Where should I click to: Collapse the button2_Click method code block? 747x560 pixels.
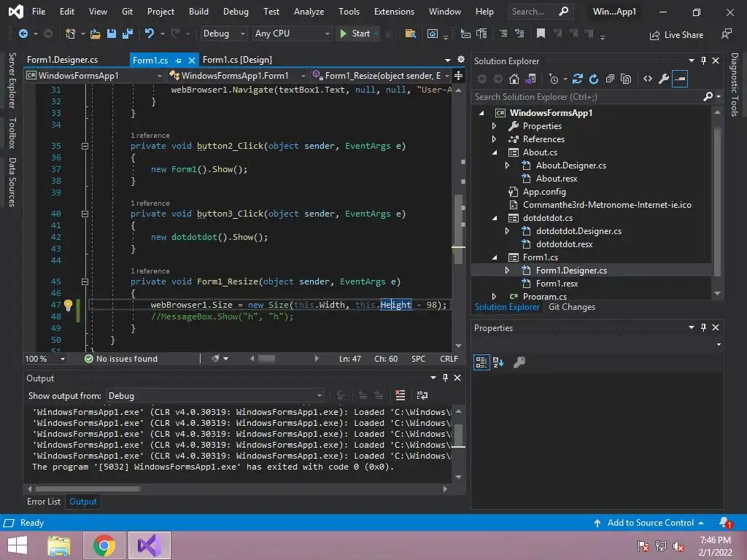tap(85, 146)
